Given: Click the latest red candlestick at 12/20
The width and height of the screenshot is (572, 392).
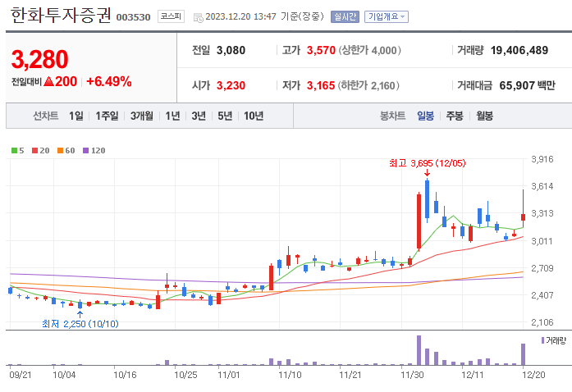Looking at the screenshot, I should coord(523,217).
